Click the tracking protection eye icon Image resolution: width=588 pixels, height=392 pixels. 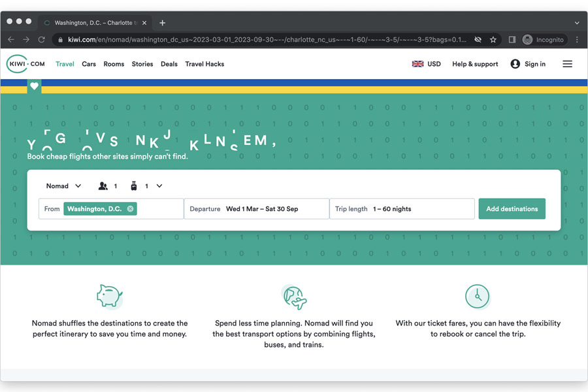pos(478,39)
